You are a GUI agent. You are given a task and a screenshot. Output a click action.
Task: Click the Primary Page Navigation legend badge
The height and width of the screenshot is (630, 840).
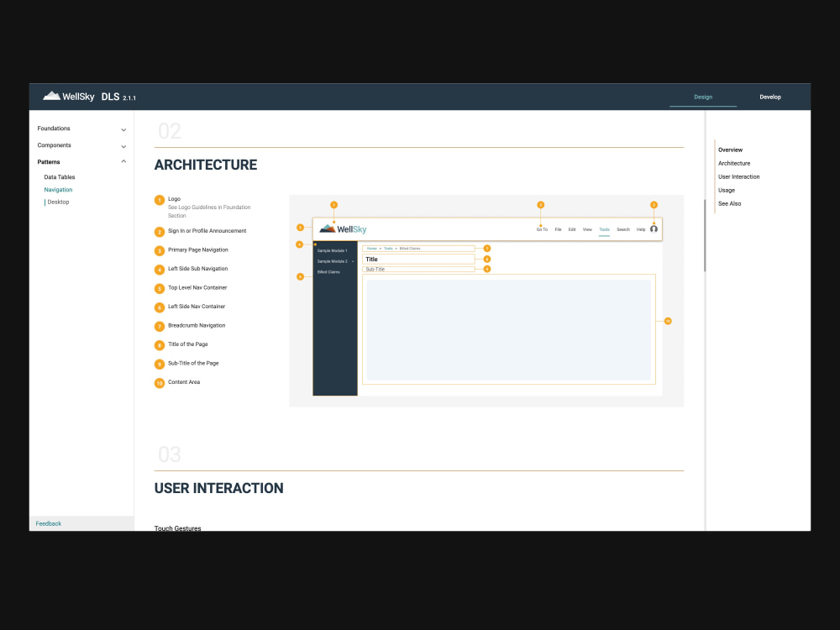pos(159,250)
